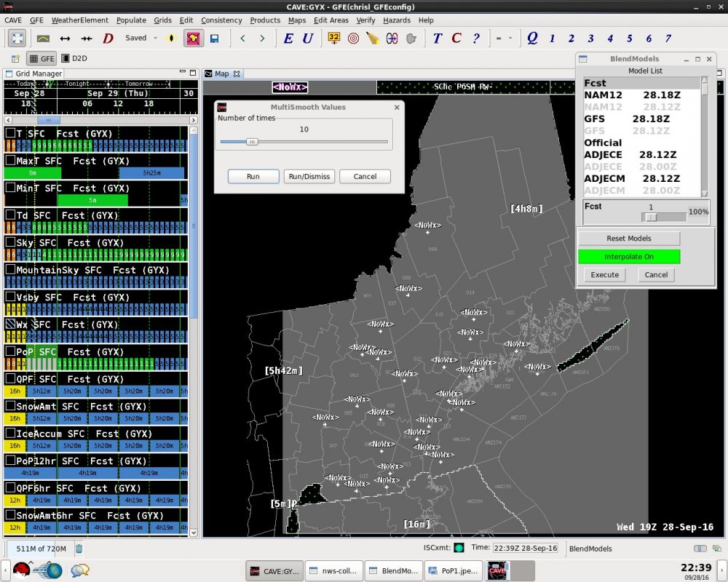Open the Edit Areas menu
This screenshot has width=728, height=582.
pos(331,20)
